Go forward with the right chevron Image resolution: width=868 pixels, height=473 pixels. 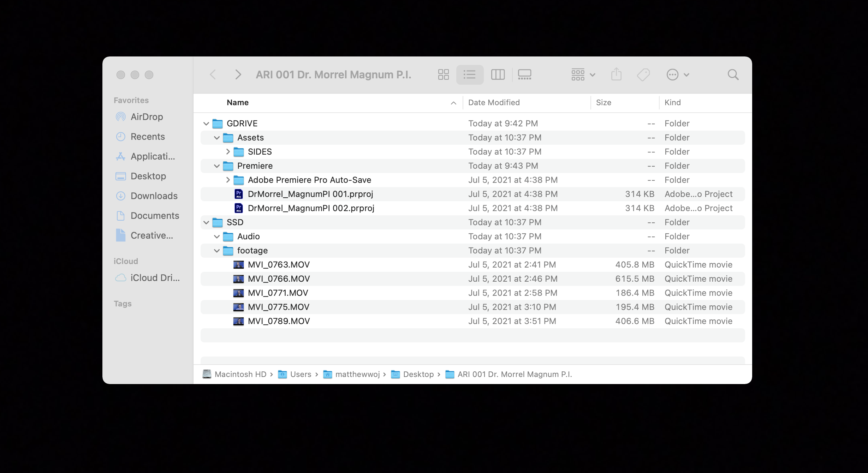[x=238, y=74]
